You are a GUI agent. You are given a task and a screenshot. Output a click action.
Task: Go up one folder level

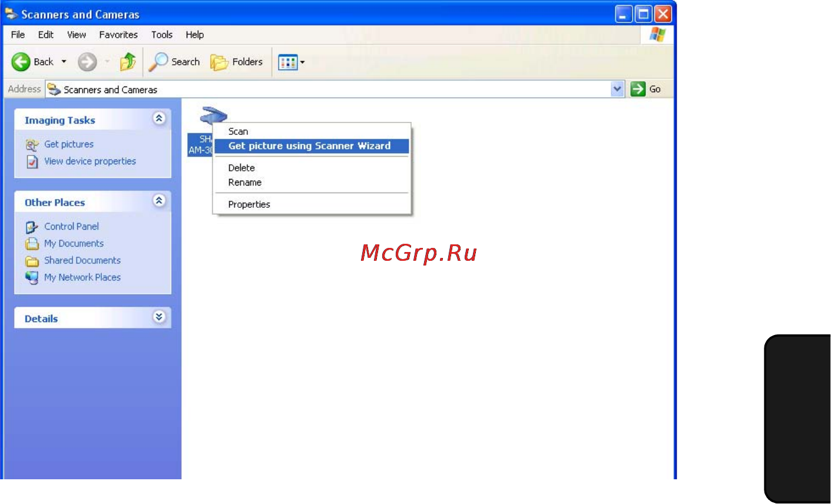tap(128, 61)
